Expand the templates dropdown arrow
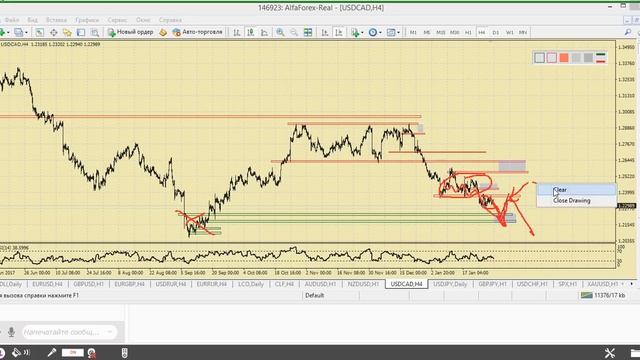Screen dimensions: 640x360 [x=398, y=32]
